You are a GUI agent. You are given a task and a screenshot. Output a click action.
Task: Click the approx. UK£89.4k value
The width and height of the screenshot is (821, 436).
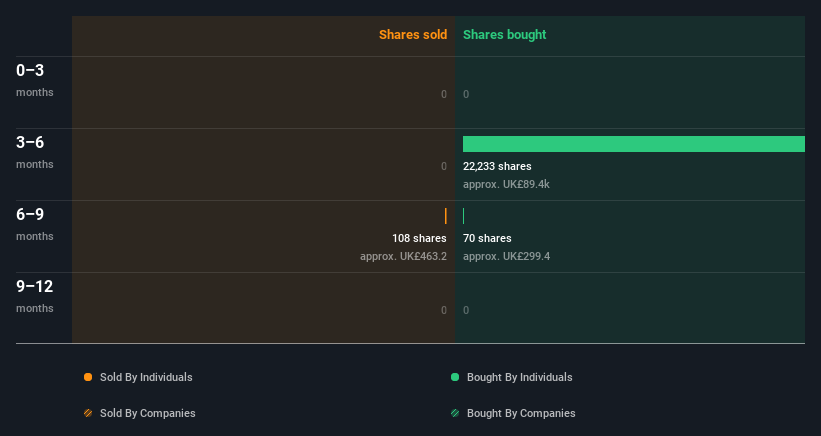(x=506, y=184)
